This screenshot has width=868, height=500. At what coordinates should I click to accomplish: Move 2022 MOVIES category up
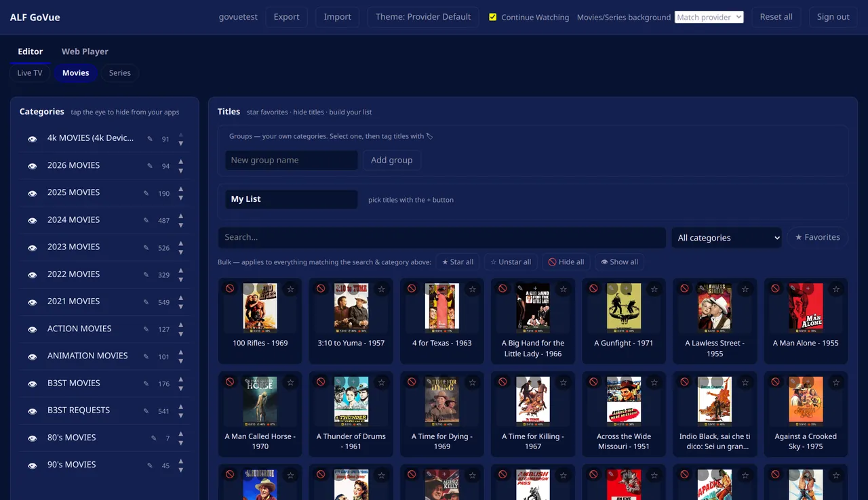(x=181, y=271)
